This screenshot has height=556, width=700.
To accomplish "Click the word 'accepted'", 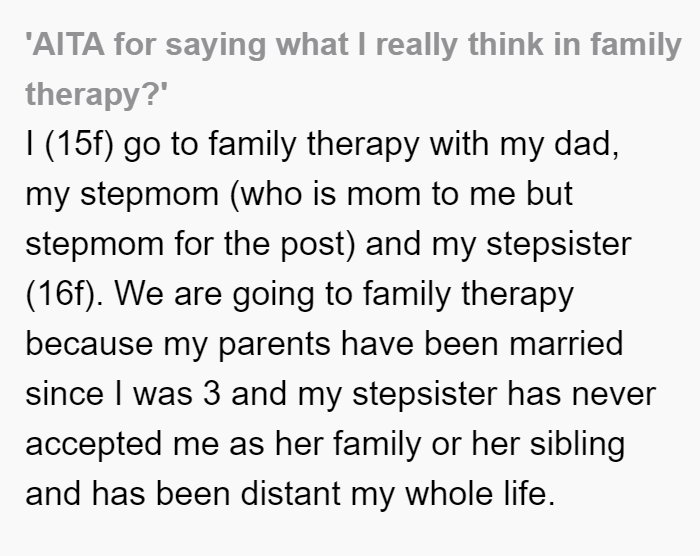I will (x=93, y=444).
